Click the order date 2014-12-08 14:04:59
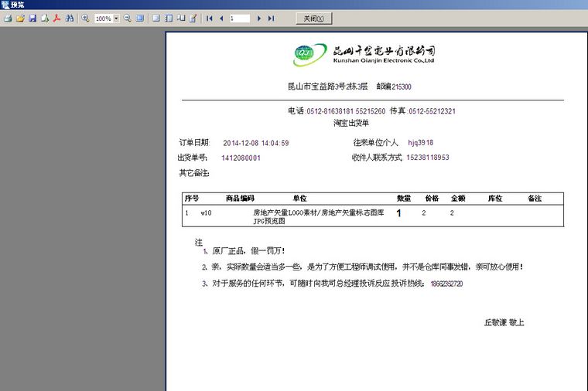This screenshot has width=588, height=391. (256, 143)
